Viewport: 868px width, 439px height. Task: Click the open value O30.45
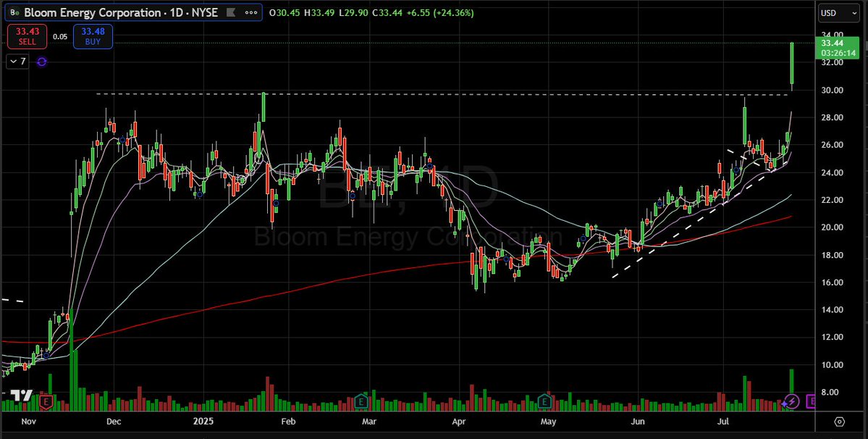285,12
